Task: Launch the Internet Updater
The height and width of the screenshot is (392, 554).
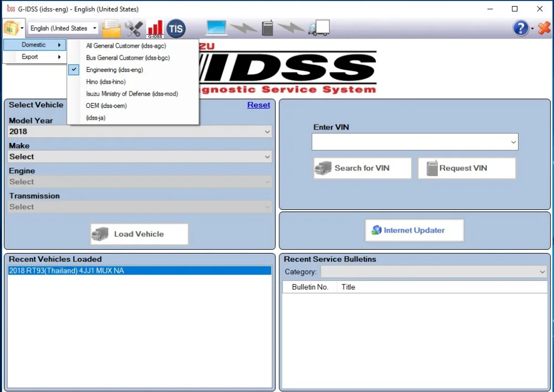Action: click(x=414, y=230)
